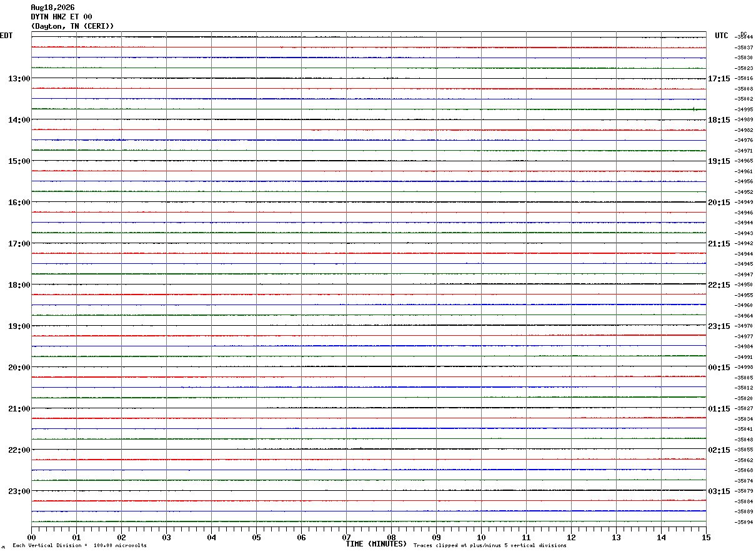
Task: Click the Aug18,2026 date header
Action: tap(52, 8)
